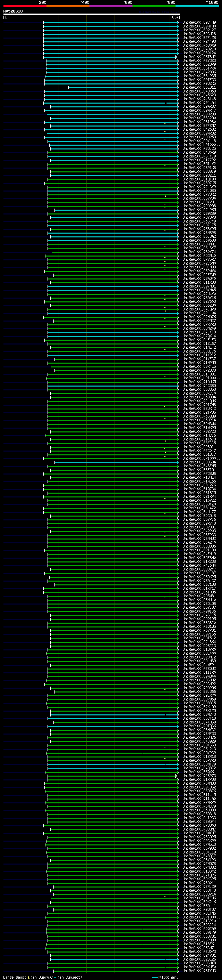Click the purple ~60% identity legend segment

point(111,6)
